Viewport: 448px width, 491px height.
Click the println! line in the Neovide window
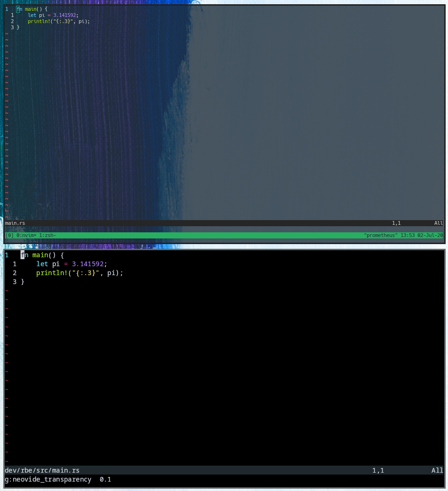[80, 273]
